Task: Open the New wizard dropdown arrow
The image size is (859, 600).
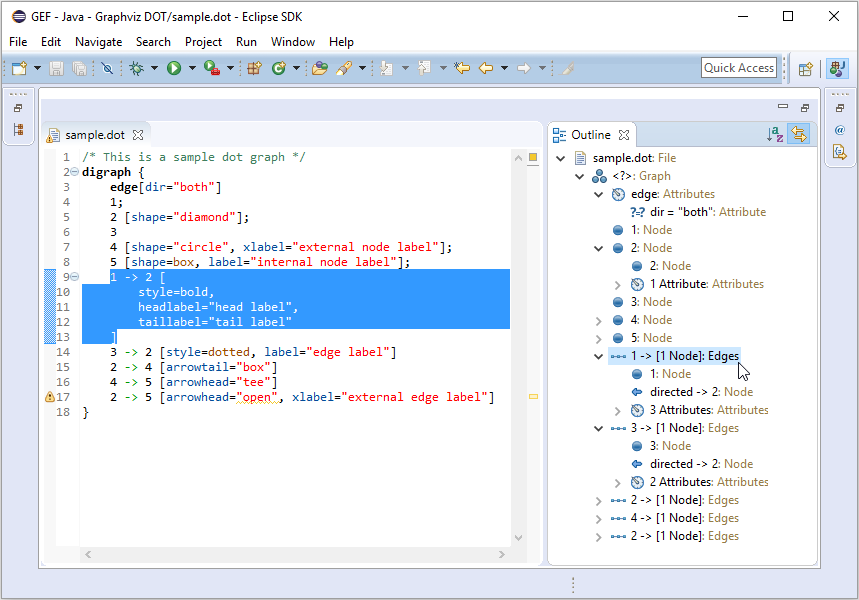Action: click(37, 68)
